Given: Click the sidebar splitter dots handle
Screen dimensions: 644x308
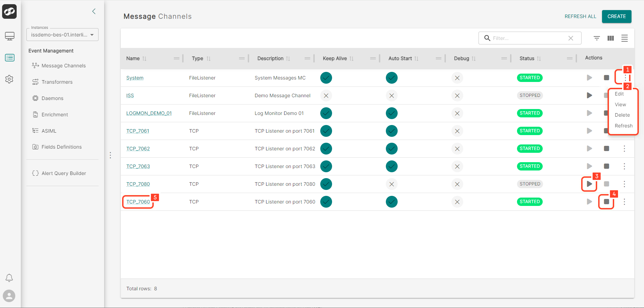Looking at the screenshot, I should (110, 155).
